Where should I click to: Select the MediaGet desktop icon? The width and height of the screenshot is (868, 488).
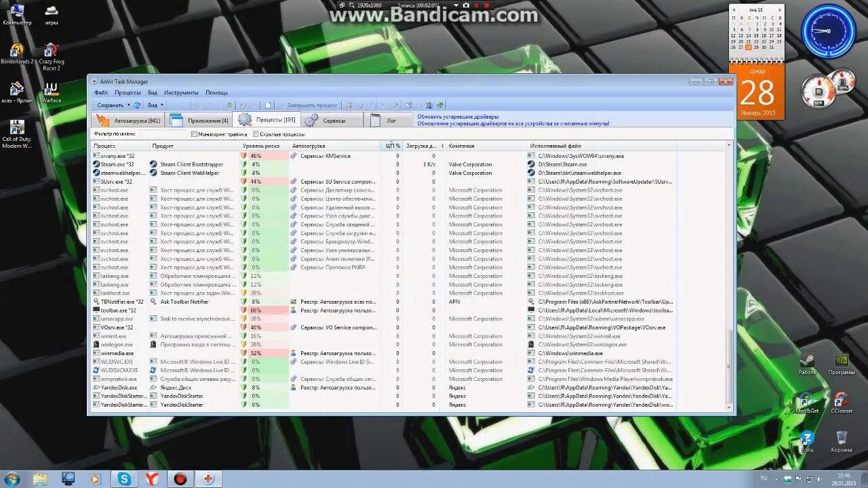pos(807,402)
